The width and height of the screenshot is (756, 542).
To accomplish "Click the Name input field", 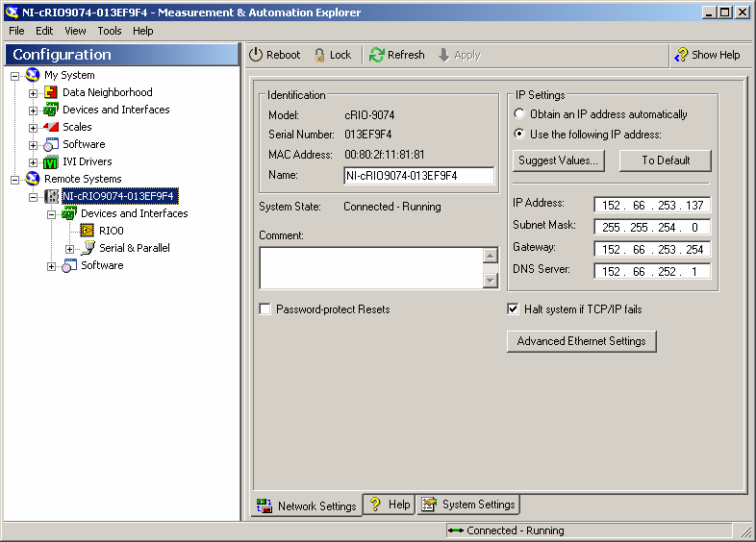I will [419, 175].
